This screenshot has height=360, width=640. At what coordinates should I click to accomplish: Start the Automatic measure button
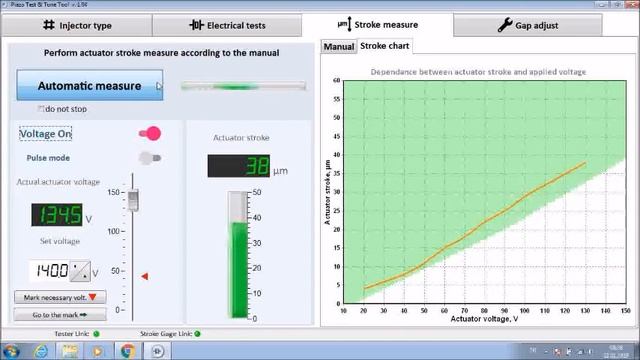(90, 85)
